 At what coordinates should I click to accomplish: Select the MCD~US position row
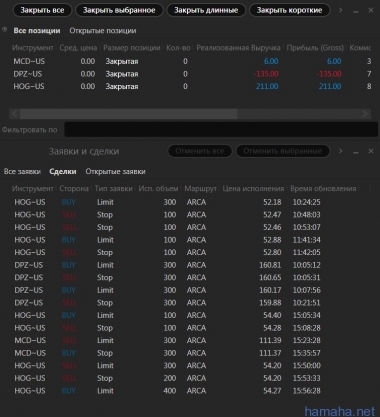pos(192,61)
